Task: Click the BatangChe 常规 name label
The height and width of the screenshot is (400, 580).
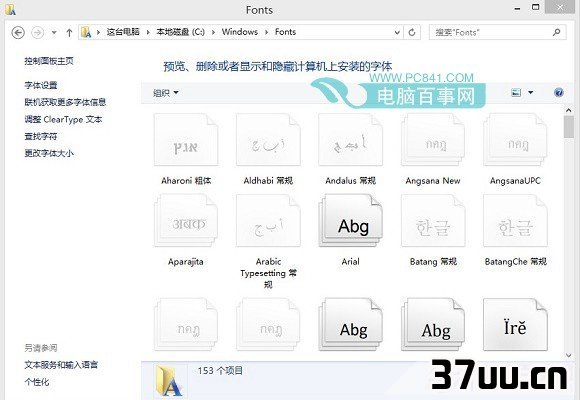Action: click(515, 262)
